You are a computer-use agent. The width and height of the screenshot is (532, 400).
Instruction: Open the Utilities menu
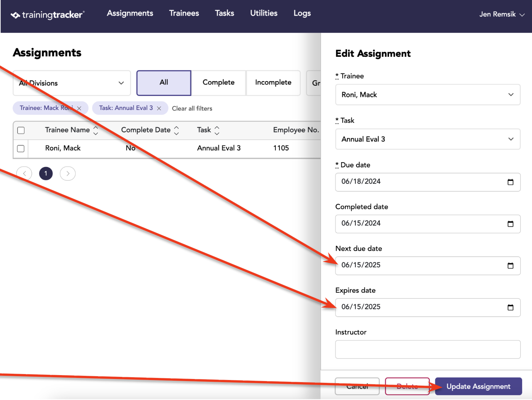tap(264, 13)
